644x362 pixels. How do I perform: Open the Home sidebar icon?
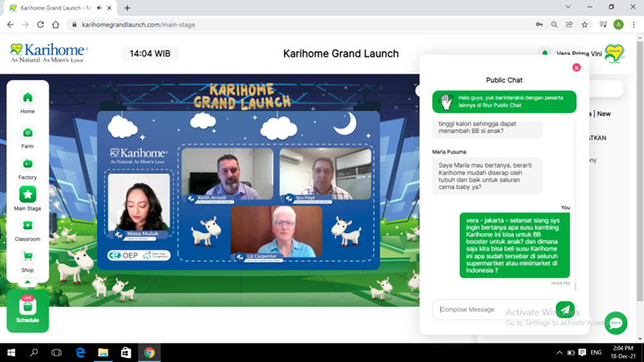click(x=27, y=98)
